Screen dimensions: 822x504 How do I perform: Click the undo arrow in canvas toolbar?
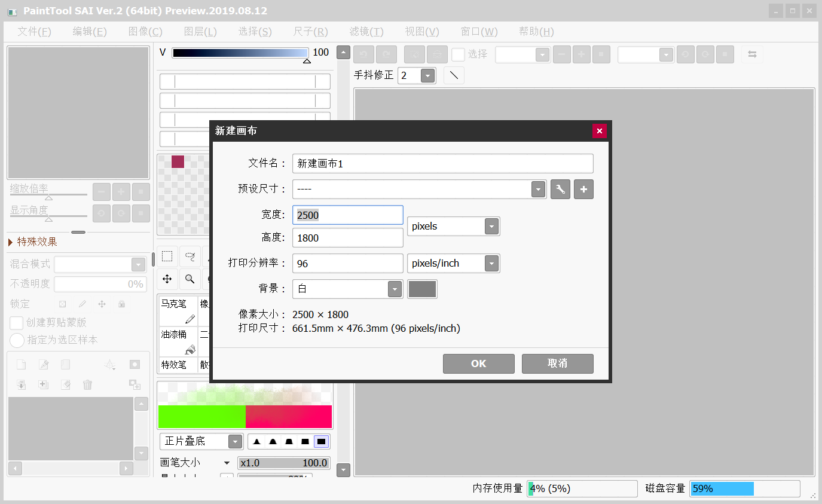(363, 54)
